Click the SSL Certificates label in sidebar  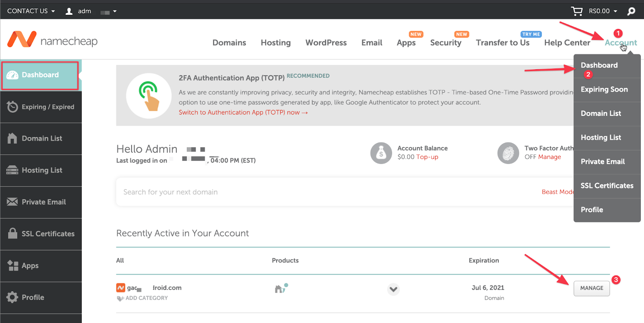pos(48,234)
